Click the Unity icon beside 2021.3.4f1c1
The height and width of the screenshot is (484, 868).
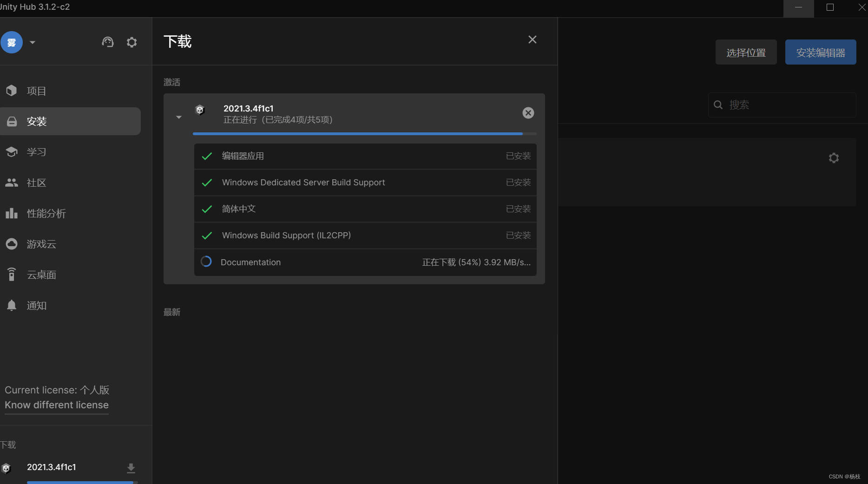pyautogui.click(x=200, y=110)
